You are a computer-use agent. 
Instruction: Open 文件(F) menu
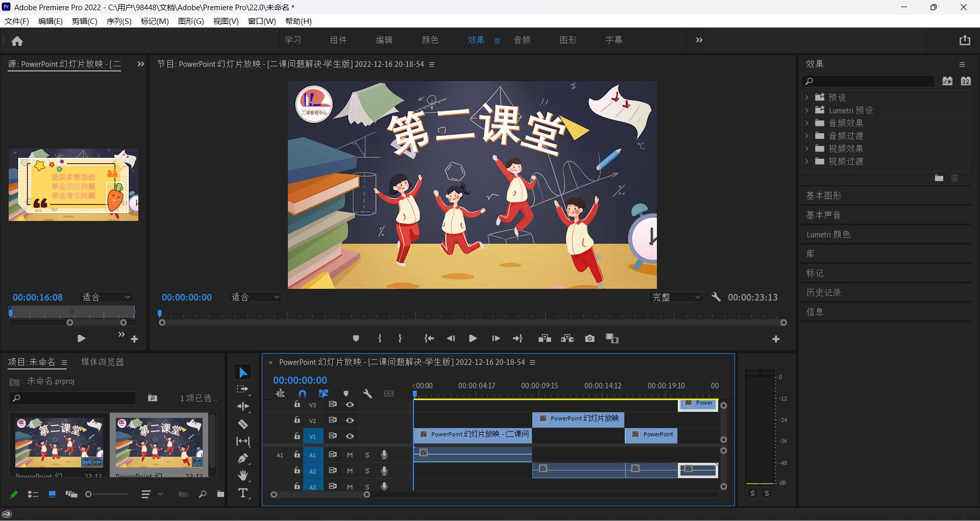coord(17,21)
